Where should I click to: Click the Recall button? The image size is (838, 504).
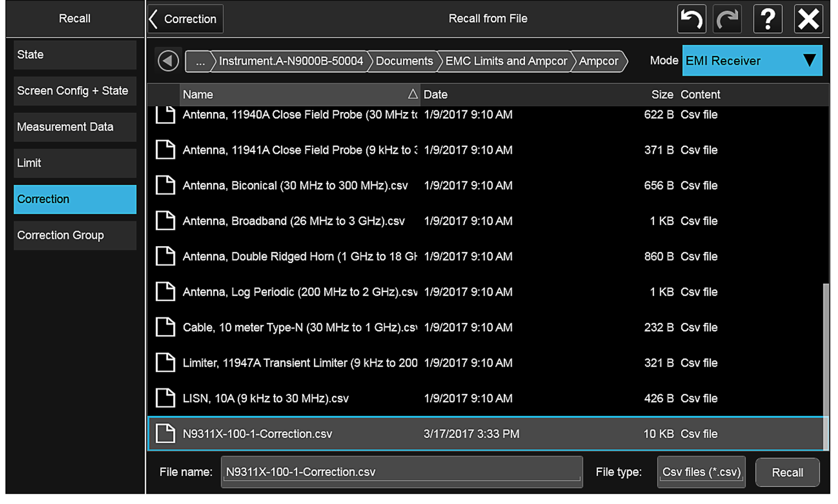tap(788, 473)
